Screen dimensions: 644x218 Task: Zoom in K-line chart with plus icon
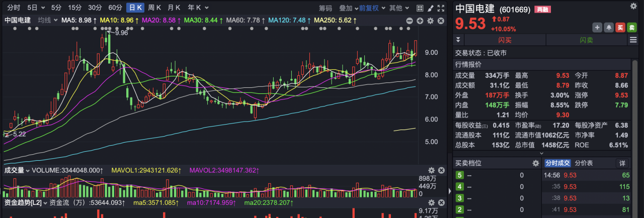pos(420,21)
